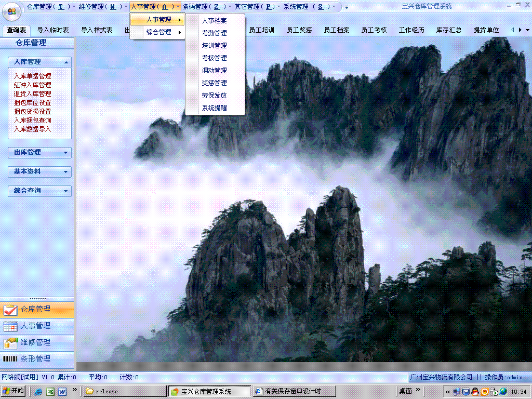Choose 劳保发放 from the submenu
This screenshot has height=399, width=532.
point(215,96)
